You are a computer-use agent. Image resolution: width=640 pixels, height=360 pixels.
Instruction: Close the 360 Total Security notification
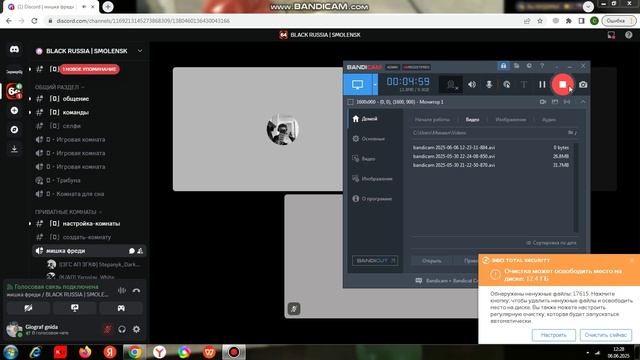[x=632, y=260]
